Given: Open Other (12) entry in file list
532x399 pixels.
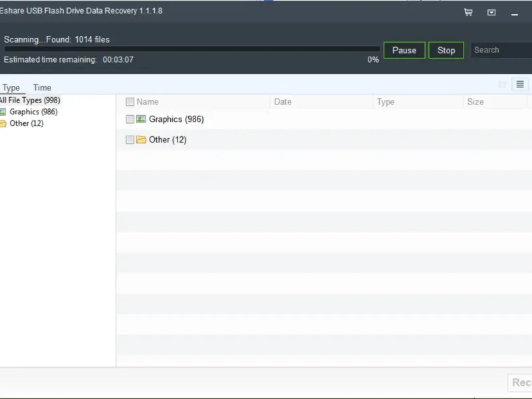Looking at the screenshot, I should tap(168, 140).
